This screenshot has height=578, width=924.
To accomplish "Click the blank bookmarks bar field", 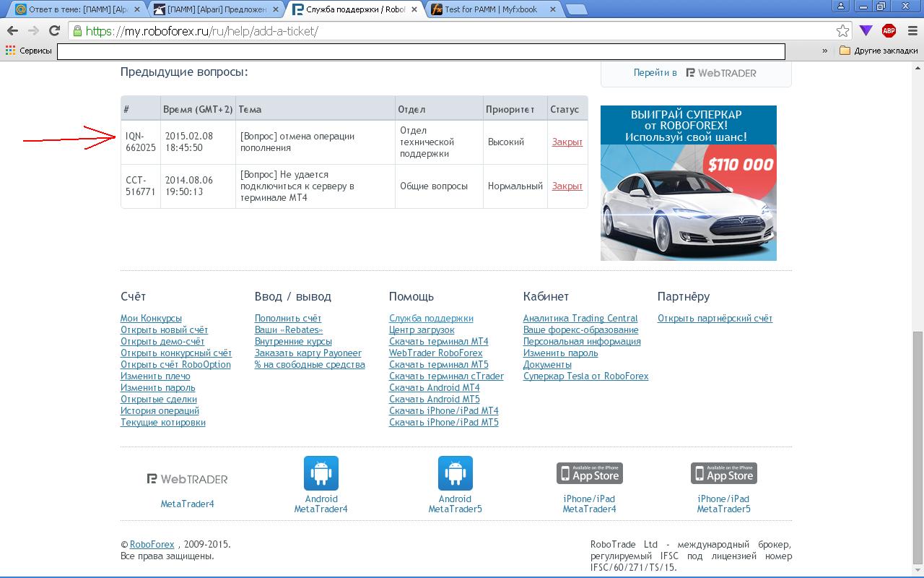I will [421, 51].
